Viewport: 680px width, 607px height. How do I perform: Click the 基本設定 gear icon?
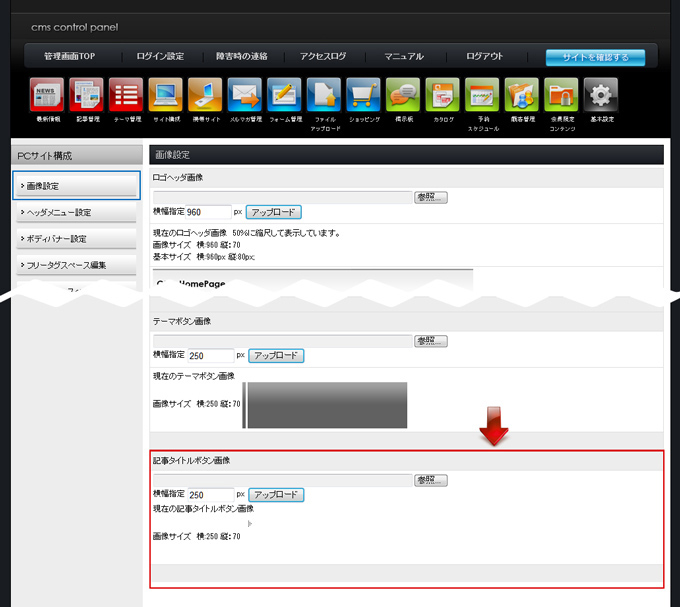[601, 95]
